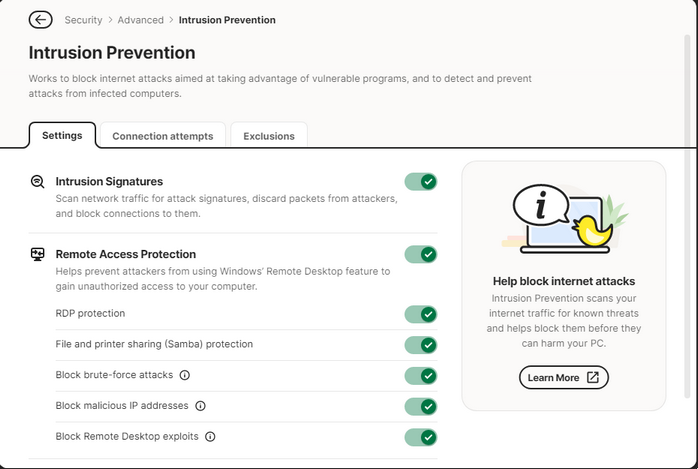Select the Settings tab
This screenshot has height=469, width=698.
coord(62,135)
